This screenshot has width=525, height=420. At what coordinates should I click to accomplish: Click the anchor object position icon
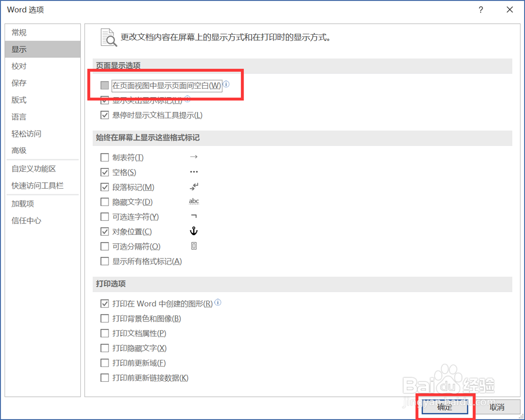point(194,231)
